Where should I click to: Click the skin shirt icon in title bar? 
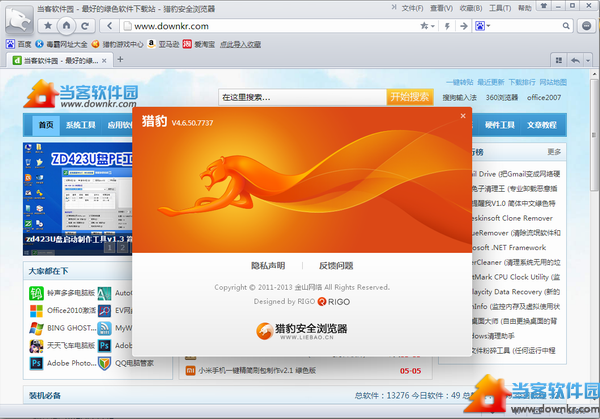pos(543,6)
